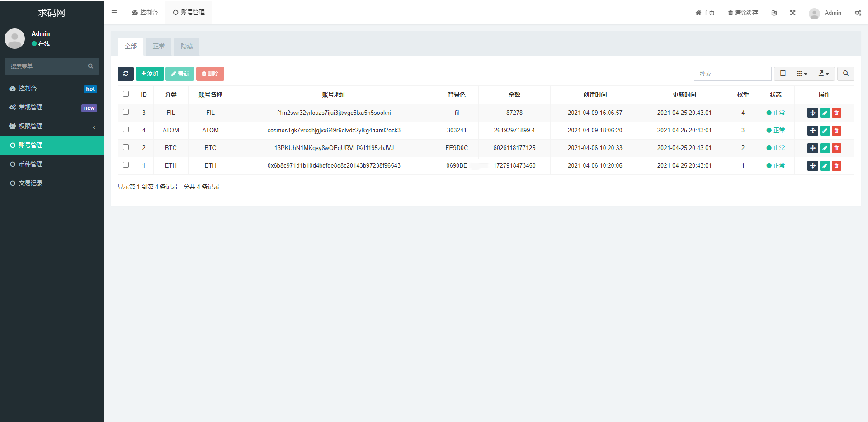The image size is (868, 422).
Task: Toggle the table card view icon
Action: tap(783, 74)
